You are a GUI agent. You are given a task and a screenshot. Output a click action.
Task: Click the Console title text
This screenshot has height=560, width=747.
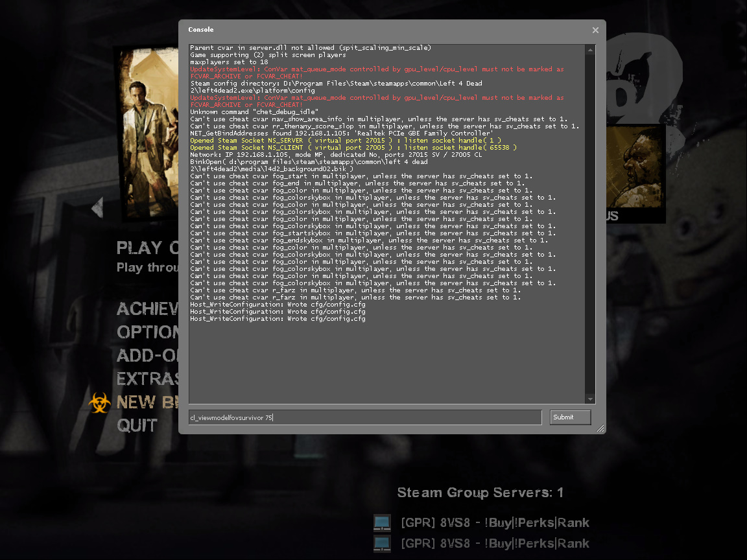click(x=200, y=30)
